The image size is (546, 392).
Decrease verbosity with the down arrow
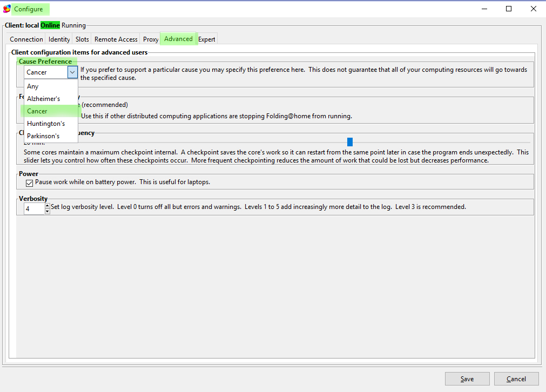(x=48, y=212)
